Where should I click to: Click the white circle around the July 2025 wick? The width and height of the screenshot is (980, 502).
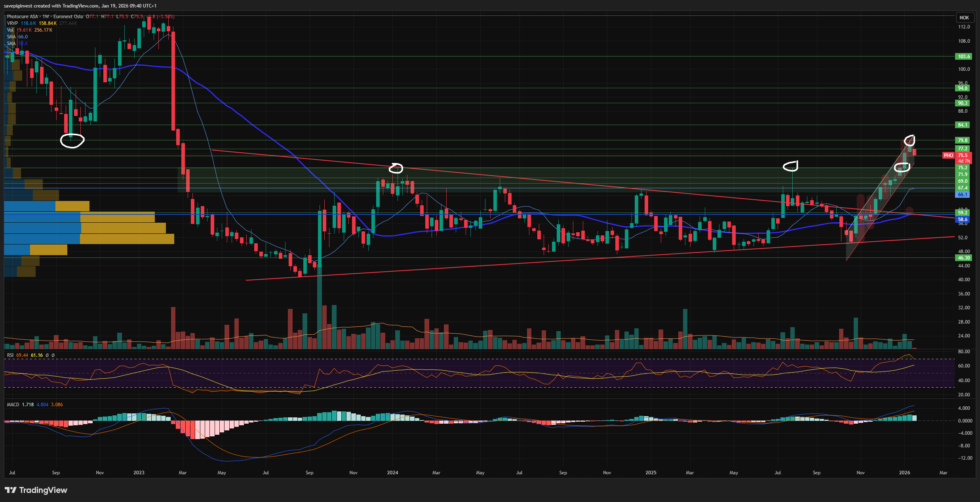[x=790, y=167]
